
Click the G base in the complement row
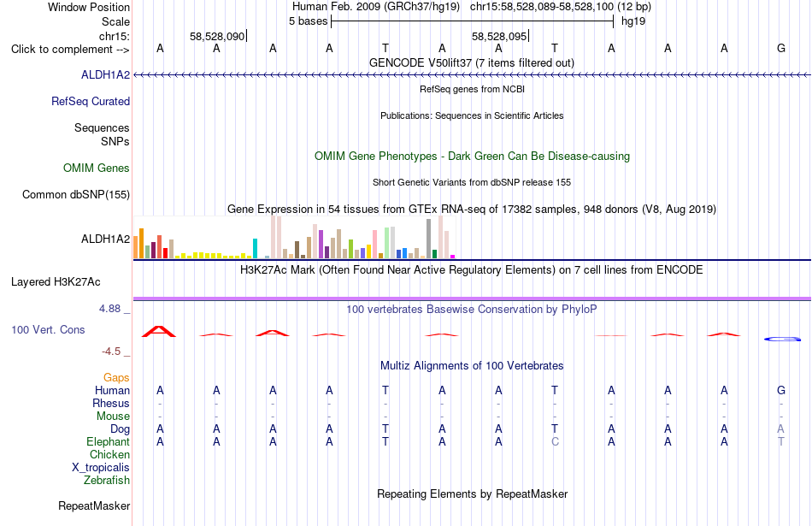pos(781,48)
